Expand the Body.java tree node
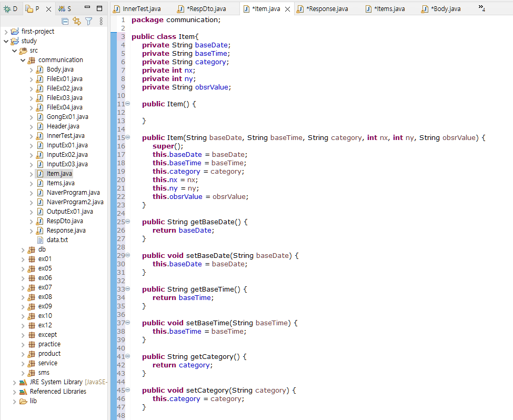This screenshot has width=513, height=420. [x=32, y=69]
